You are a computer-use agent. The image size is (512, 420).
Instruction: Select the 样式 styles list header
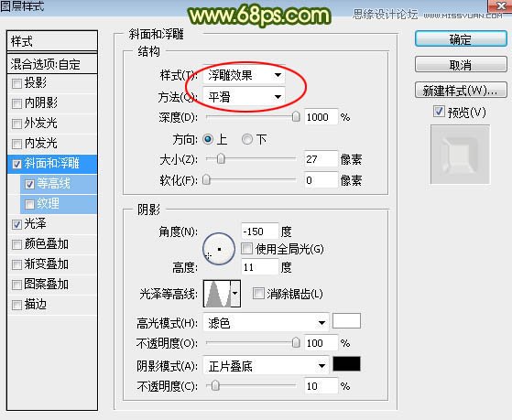pyautogui.click(x=52, y=41)
